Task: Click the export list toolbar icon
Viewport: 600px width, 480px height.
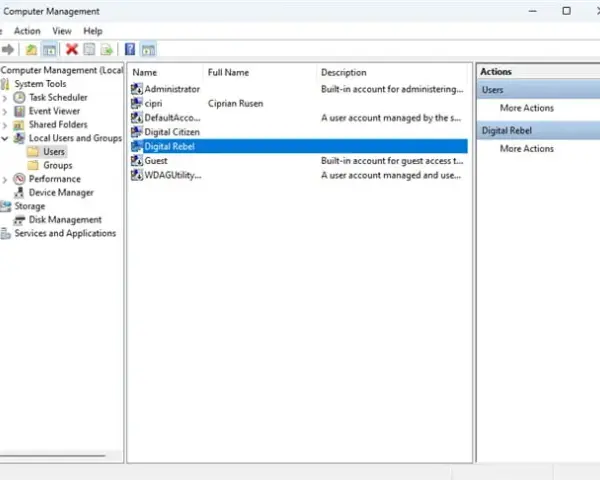Action: point(107,49)
